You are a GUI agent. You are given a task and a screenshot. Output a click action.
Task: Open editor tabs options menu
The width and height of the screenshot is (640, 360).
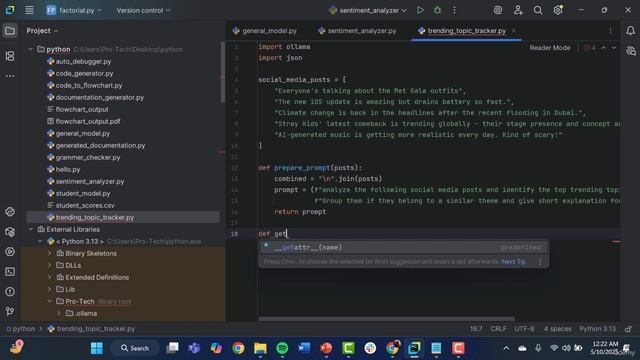[x=611, y=31]
